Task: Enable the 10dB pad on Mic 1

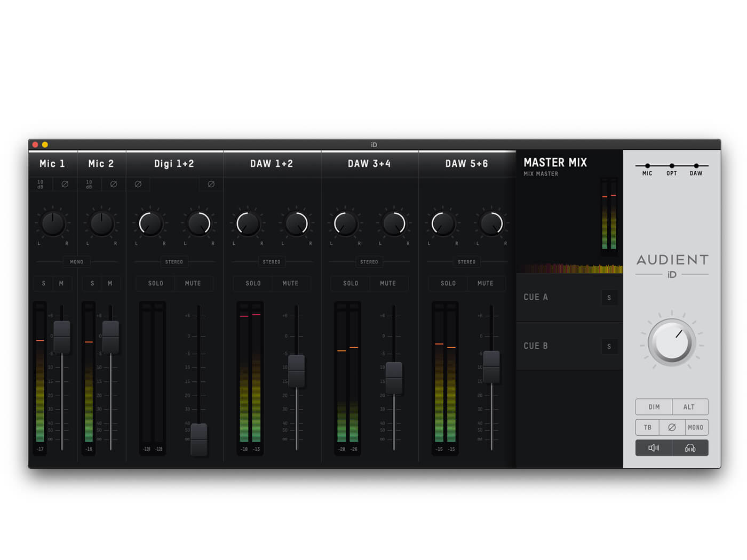Action: click(x=40, y=184)
